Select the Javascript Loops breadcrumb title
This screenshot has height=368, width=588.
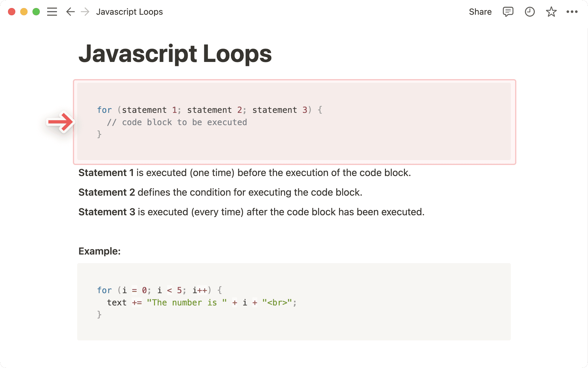pyautogui.click(x=130, y=12)
